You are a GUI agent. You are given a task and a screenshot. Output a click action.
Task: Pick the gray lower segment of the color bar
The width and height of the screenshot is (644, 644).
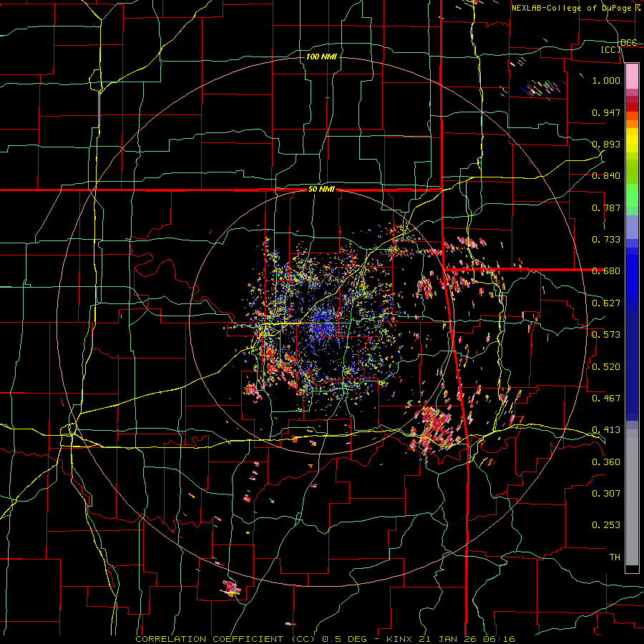pos(632,497)
